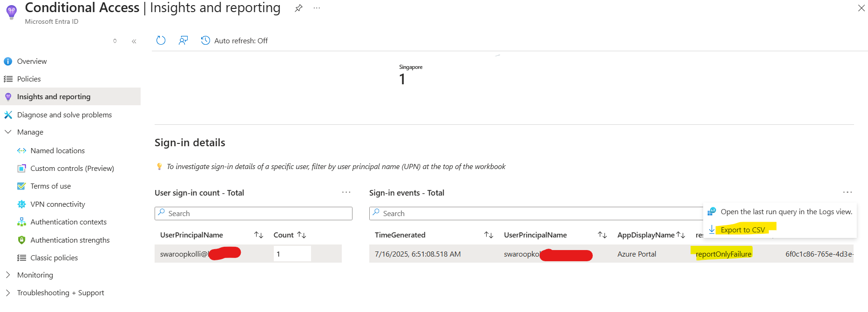Choose Export to CSV
868x312 pixels.
click(742, 230)
